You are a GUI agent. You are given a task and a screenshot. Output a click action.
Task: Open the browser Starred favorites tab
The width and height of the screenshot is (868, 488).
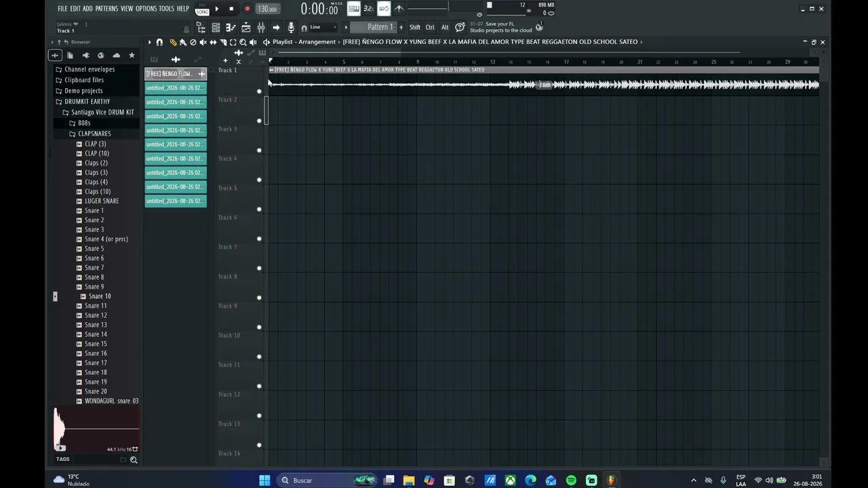pos(132,56)
